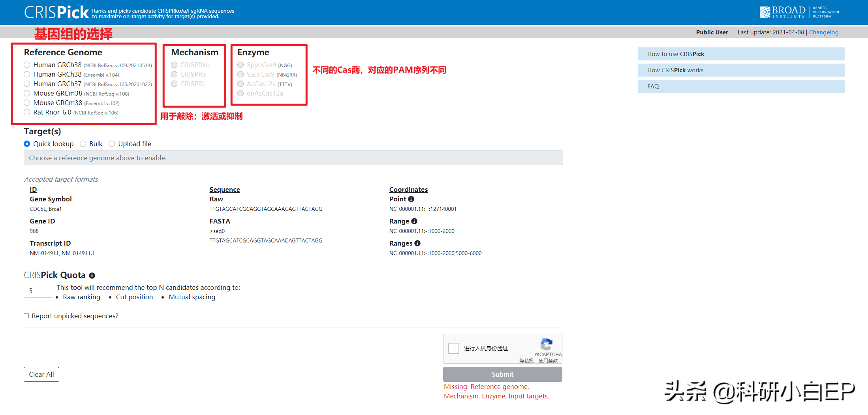Viewport: 868px width, 415px height.
Task: Click the CRISPick logo in header
Action: 56,12
